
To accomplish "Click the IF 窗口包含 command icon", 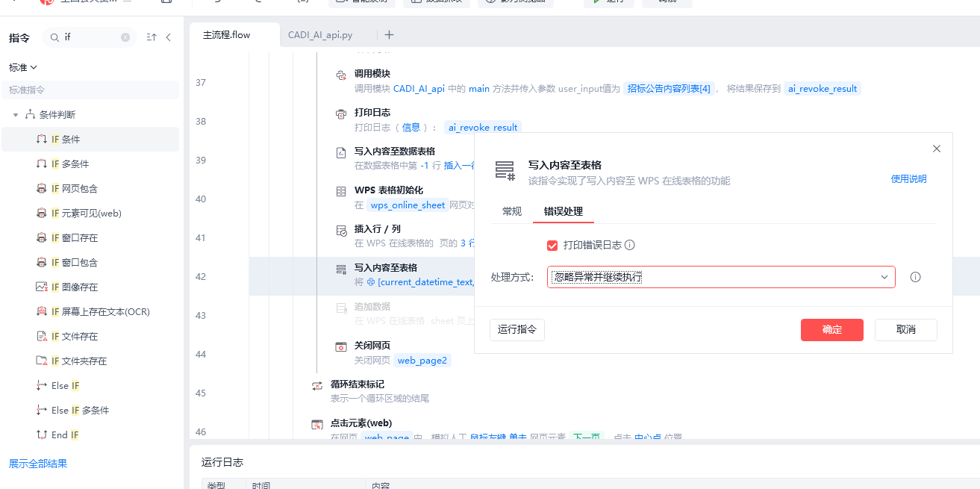I will click(x=42, y=263).
